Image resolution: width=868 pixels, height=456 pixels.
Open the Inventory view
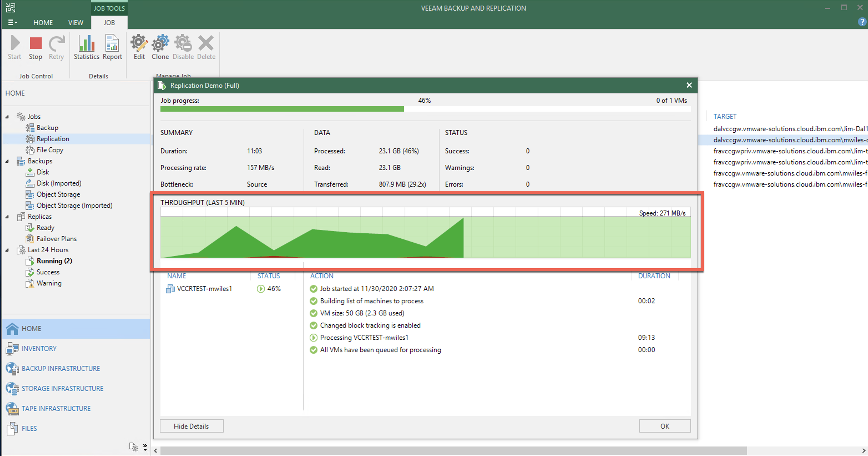39,349
